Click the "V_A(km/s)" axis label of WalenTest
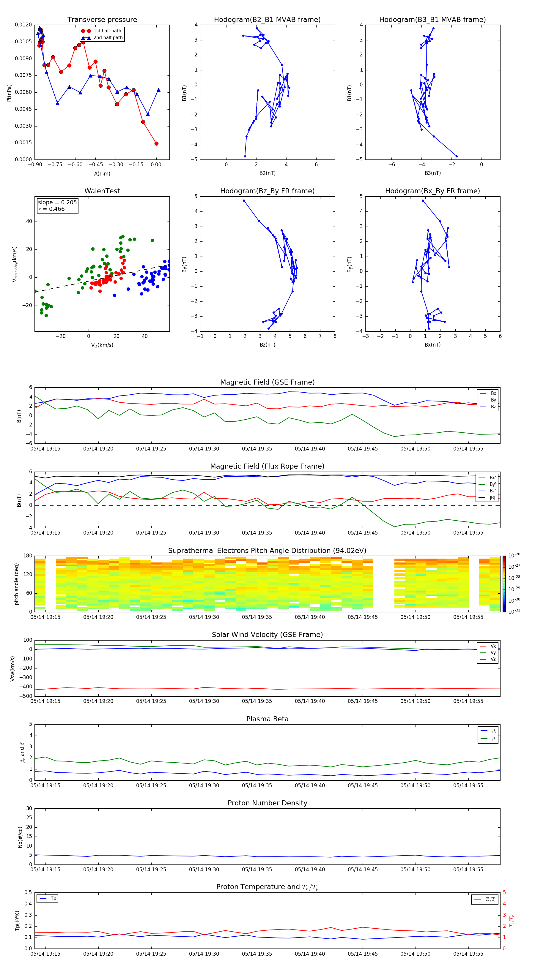The height and width of the screenshot is (980, 535). click(x=102, y=345)
